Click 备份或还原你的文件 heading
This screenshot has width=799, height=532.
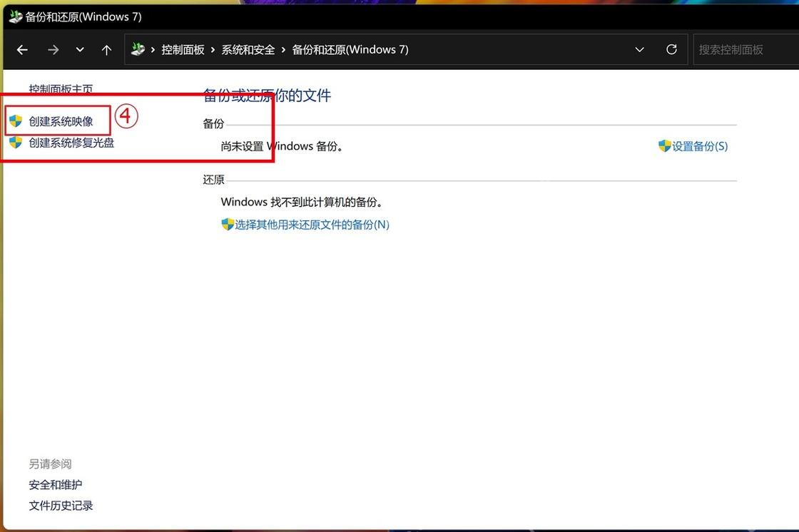267,96
